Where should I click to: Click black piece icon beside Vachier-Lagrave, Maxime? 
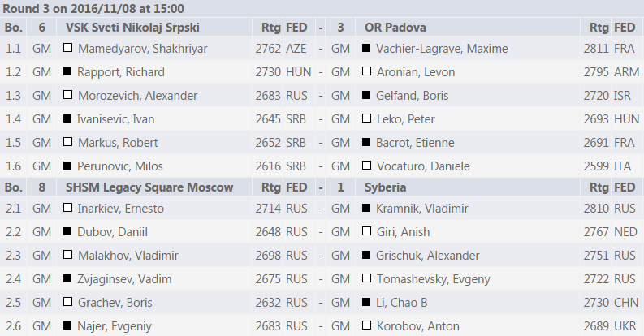pyautogui.click(x=369, y=49)
